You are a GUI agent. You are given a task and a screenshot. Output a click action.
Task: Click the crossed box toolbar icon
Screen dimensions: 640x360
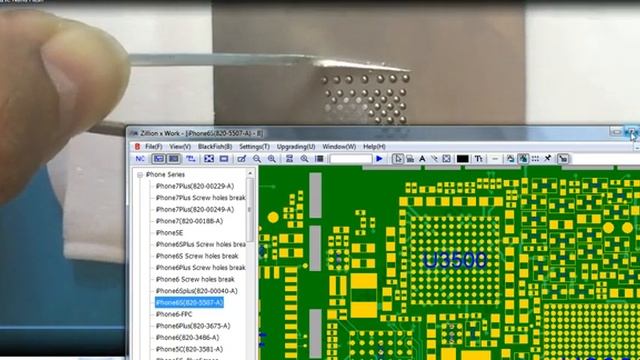(x=447, y=159)
